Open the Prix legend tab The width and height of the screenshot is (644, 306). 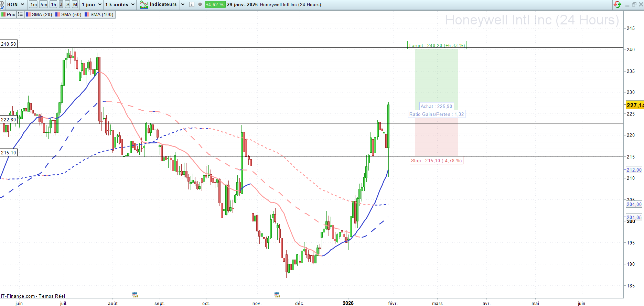tap(9, 14)
